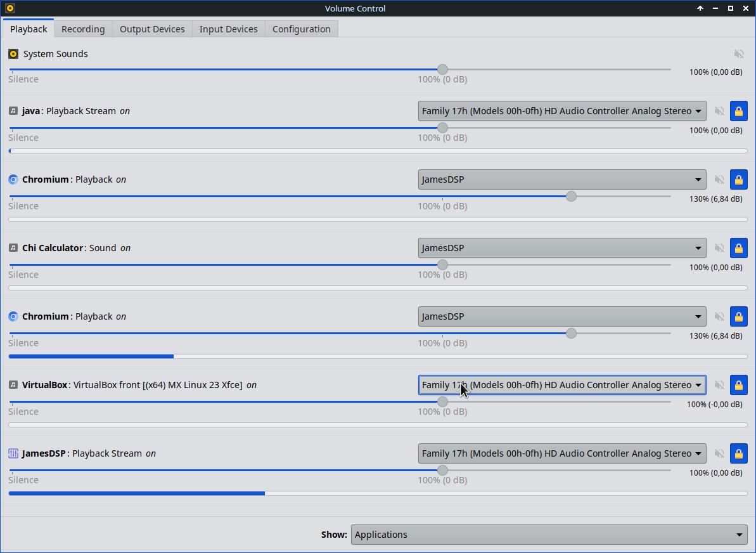The height and width of the screenshot is (553, 756).
Task: Go to the Configuration tab
Action: 301,29
